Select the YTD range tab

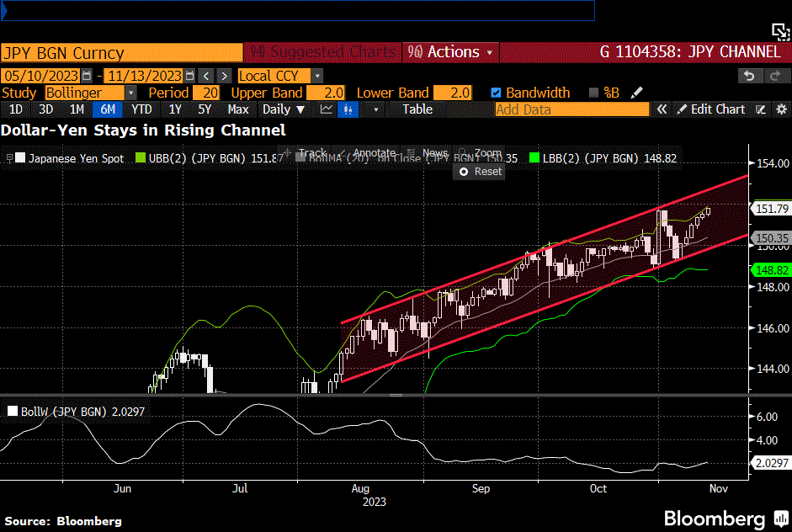click(141, 109)
